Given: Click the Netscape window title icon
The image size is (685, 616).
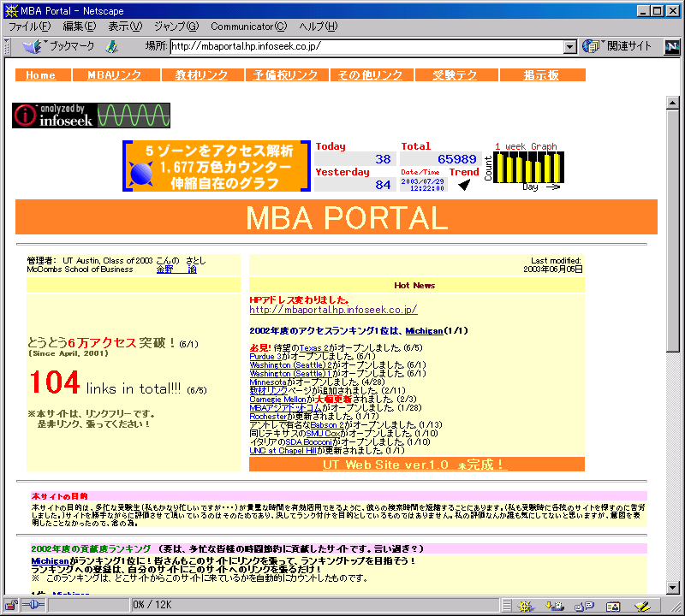Looking at the screenshot, I should [x=11, y=10].
